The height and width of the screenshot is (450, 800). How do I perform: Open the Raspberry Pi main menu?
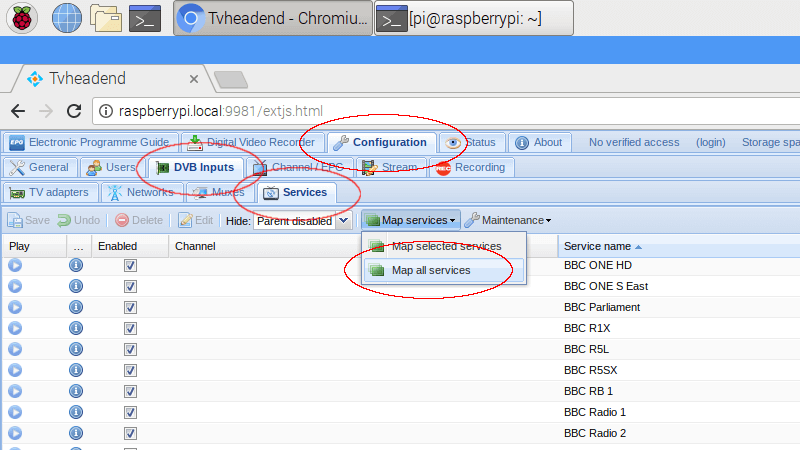(22, 18)
